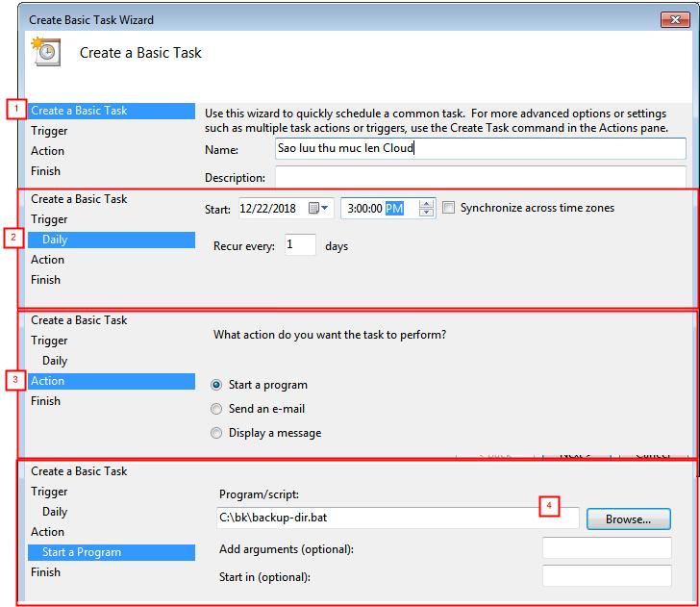Select the Start a program option
Viewport: 700px width, 607px height.
216,385
